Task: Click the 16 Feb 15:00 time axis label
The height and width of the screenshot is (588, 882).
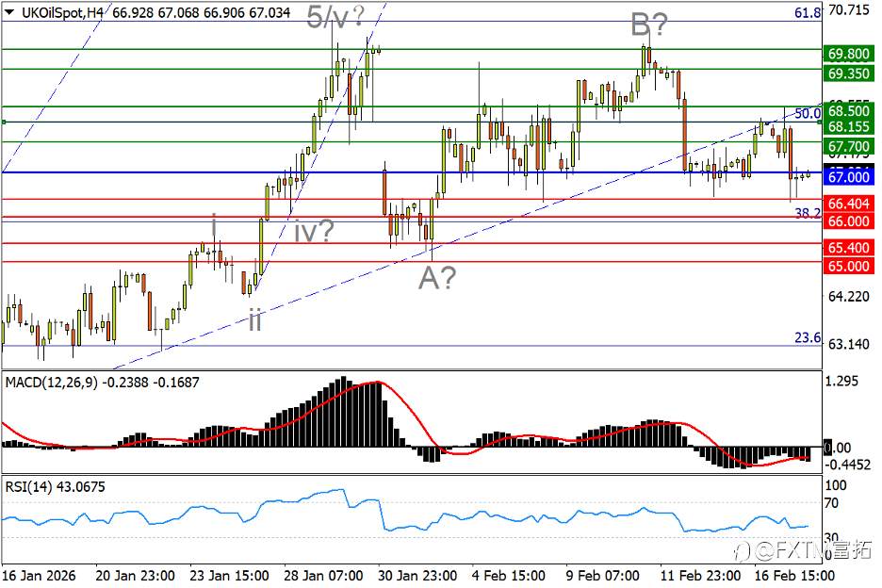Action: (x=794, y=576)
